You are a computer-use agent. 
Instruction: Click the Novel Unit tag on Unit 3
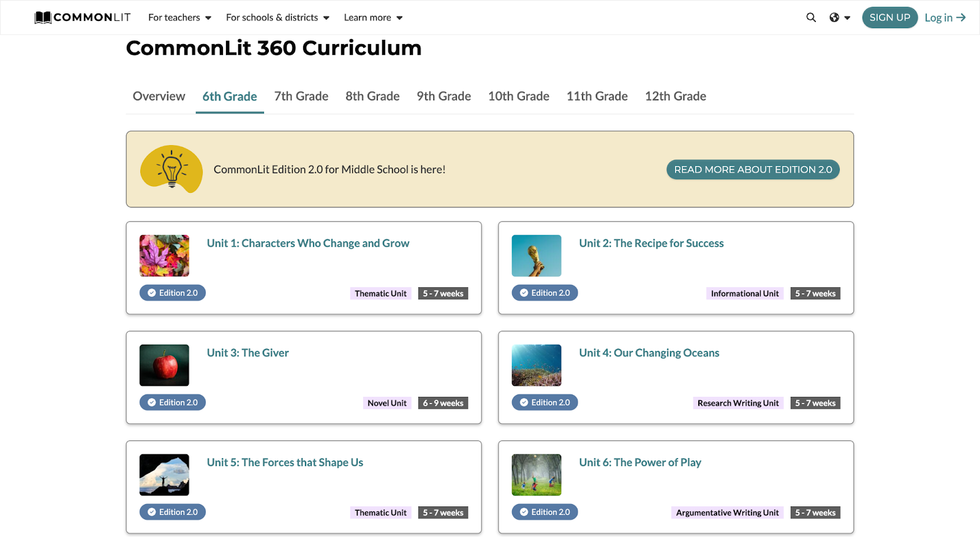[x=387, y=403]
